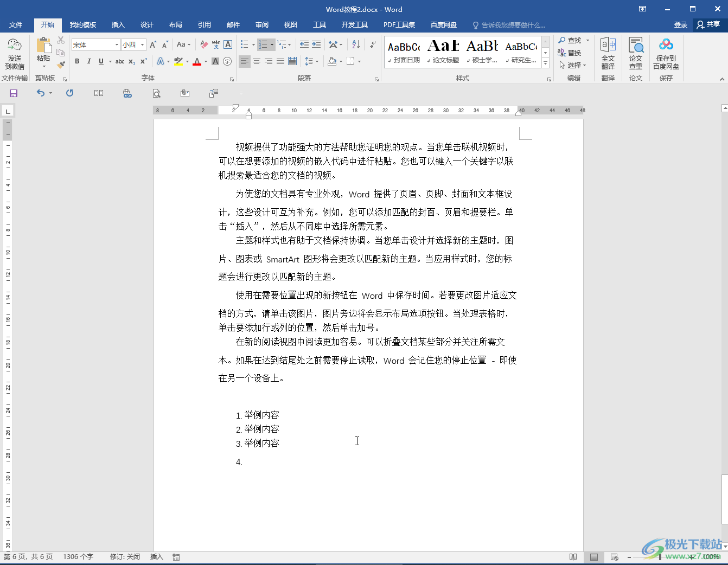Show paragraph marks icon

coord(373,44)
